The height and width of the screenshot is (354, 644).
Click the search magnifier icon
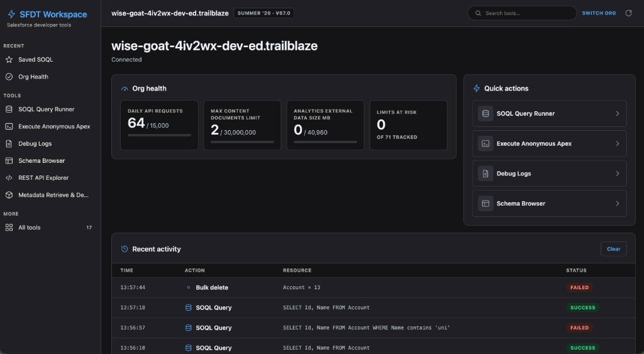coord(478,13)
